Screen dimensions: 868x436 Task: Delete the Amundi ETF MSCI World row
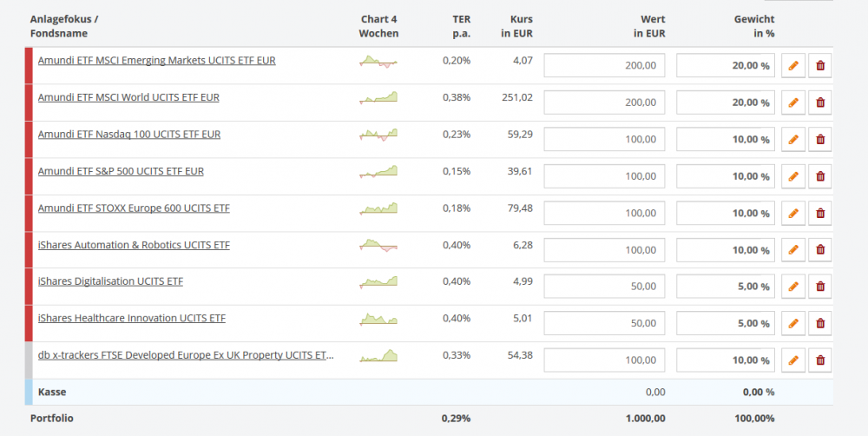[820, 102]
